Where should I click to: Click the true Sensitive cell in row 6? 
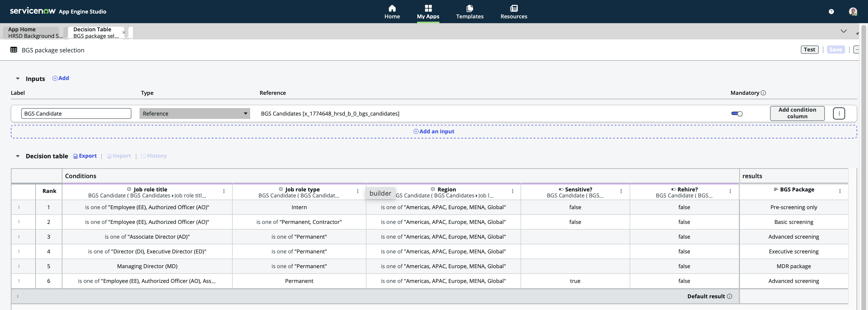(x=575, y=281)
